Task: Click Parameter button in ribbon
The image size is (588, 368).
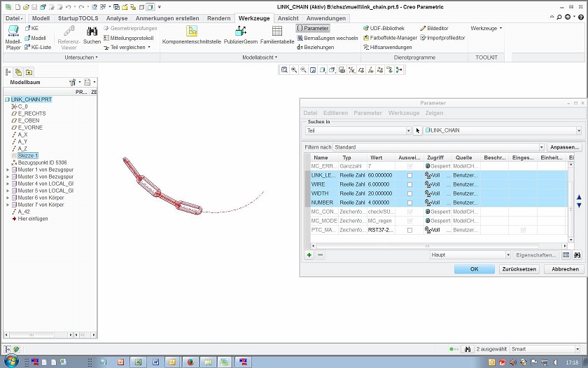Action: pos(313,28)
